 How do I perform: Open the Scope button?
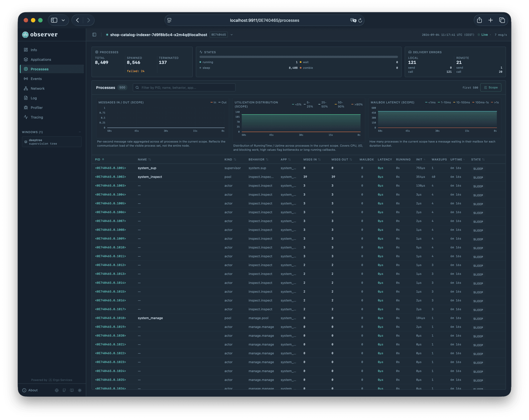point(491,87)
